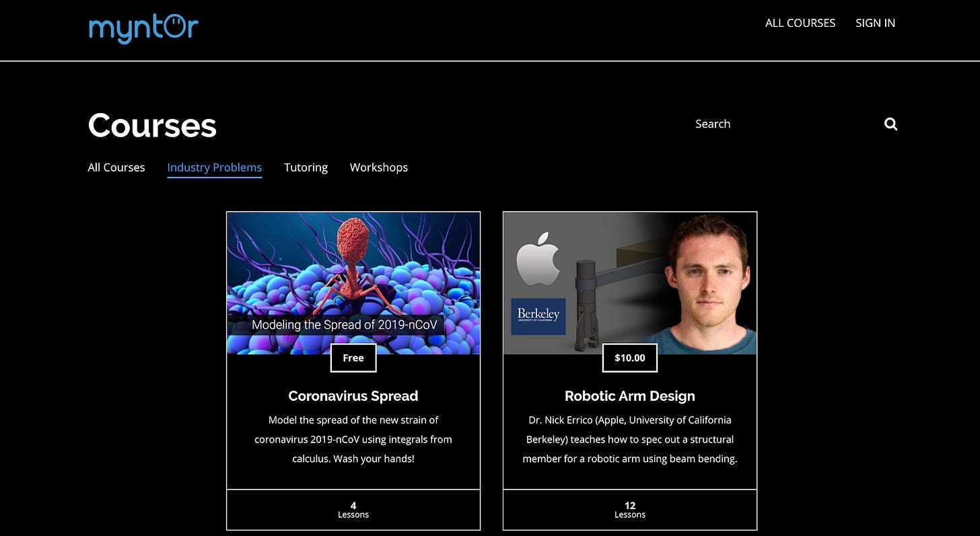Click the Dr. Nick Errico description text
Image resolution: width=980 pixels, height=536 pixels.
630,439
